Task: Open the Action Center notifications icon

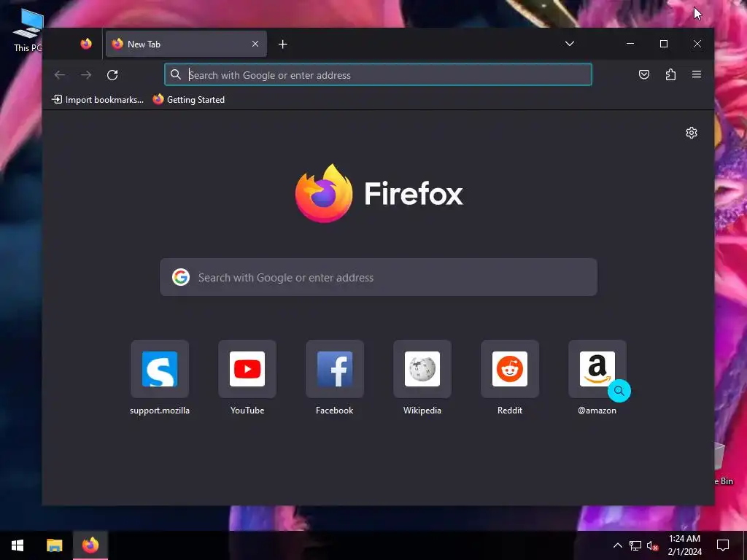Action: click(x=723, y=545)
